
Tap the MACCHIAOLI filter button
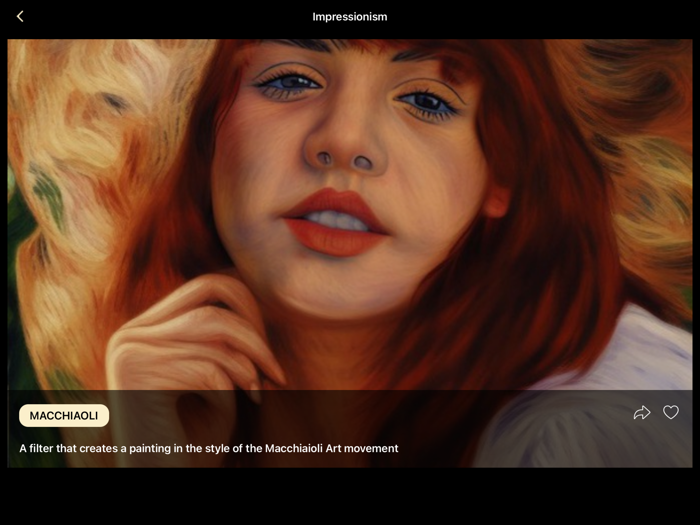point(64,416)
